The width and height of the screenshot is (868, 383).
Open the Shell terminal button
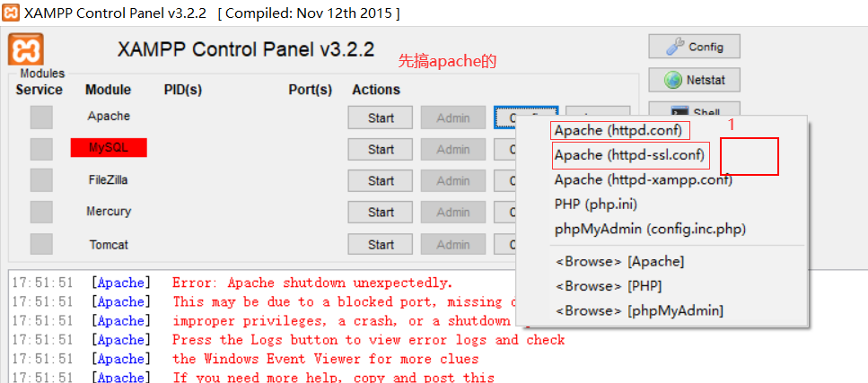click(694, 110)
